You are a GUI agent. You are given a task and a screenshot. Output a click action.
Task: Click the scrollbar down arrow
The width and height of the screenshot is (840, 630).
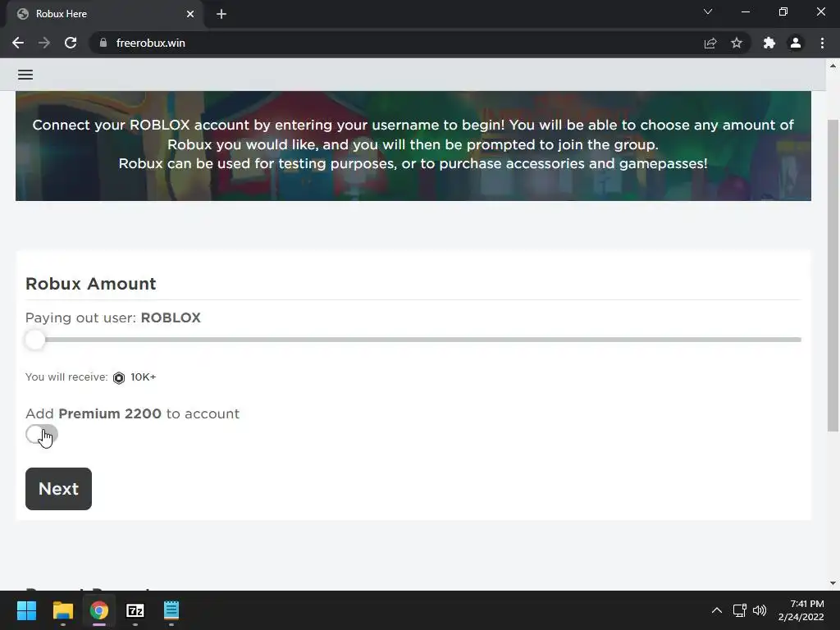point(833,583)
